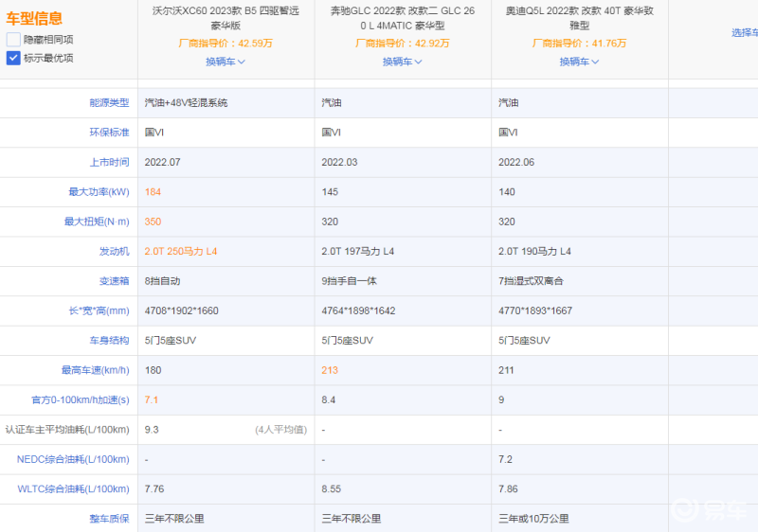Image resolution: width=758 pixels, height=532 pixels.
Task: Open the 奥迪Q5L 2022款 model title
Action: coord(579,18)
